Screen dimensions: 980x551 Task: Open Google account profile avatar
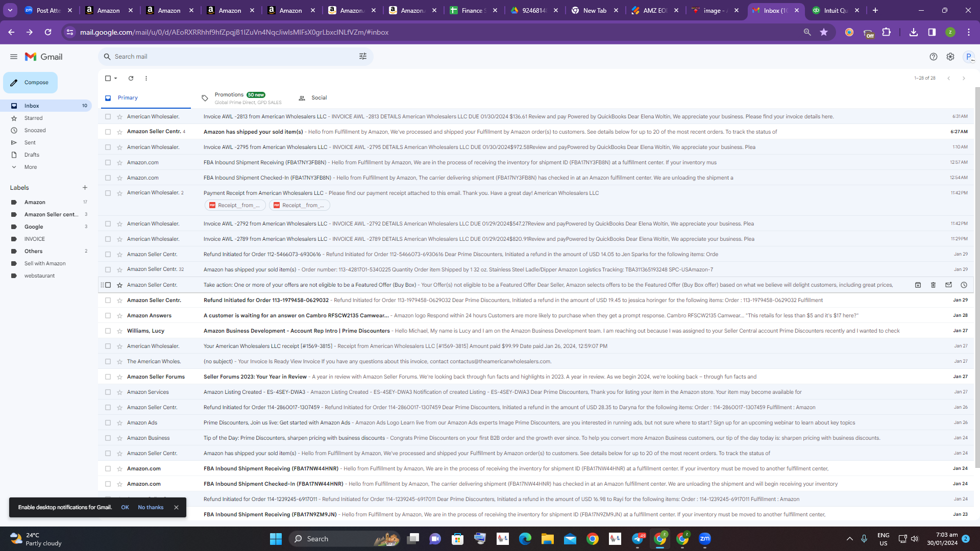tap(969, 57)
